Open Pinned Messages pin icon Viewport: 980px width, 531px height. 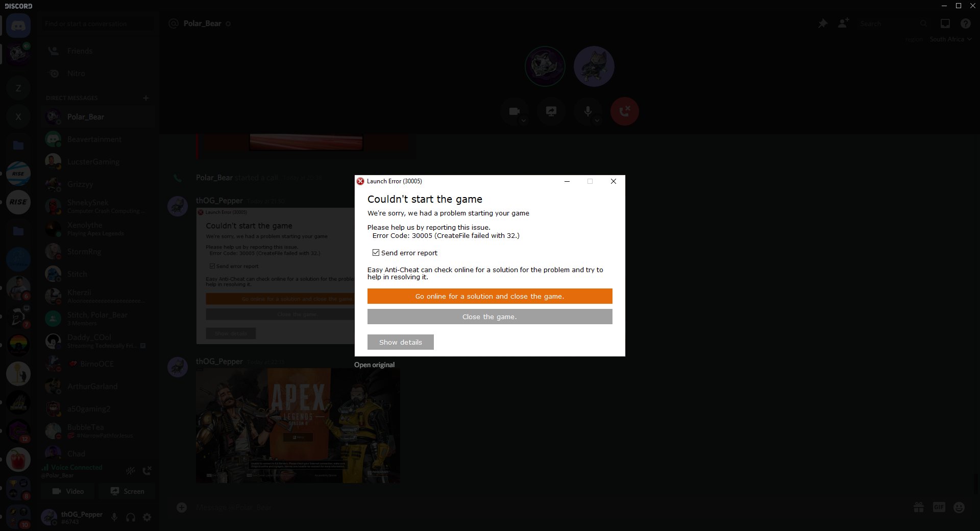822,23
